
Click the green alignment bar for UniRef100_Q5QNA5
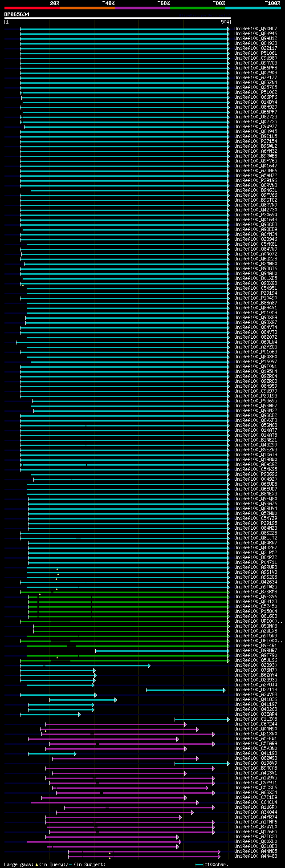131,626
